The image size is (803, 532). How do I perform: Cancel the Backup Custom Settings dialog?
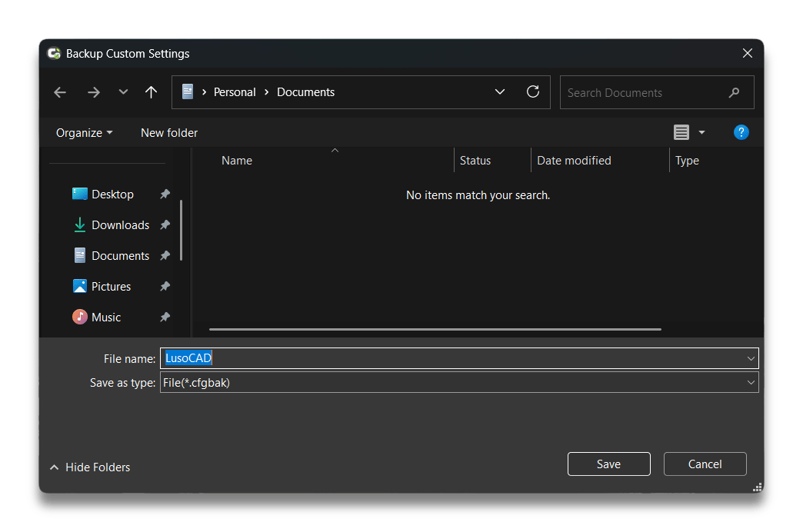[705, 464]
